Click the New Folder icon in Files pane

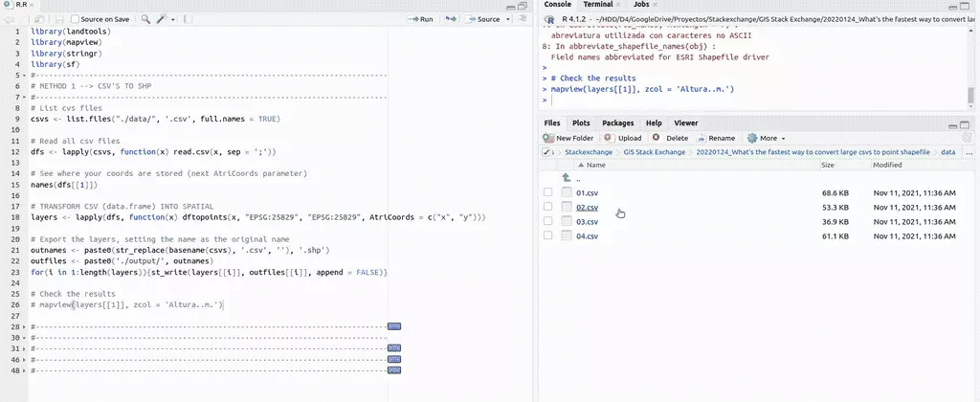click(x=548, y=138)
